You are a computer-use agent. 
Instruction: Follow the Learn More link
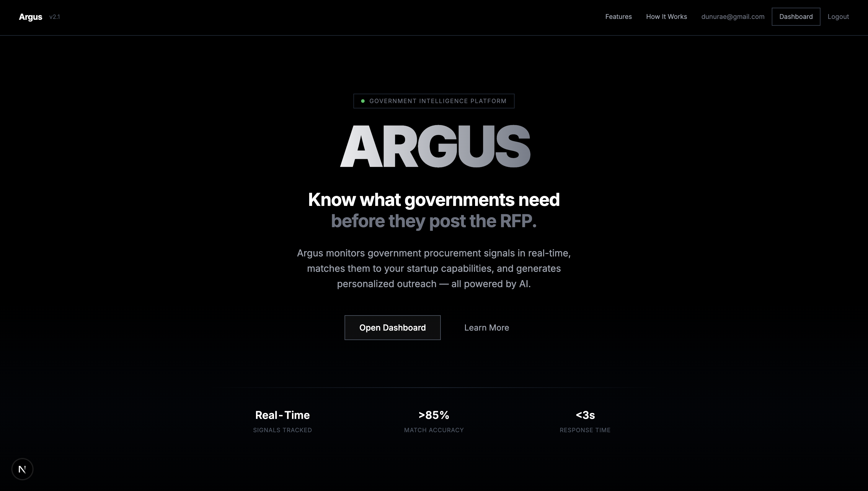(x=486, y=327)
